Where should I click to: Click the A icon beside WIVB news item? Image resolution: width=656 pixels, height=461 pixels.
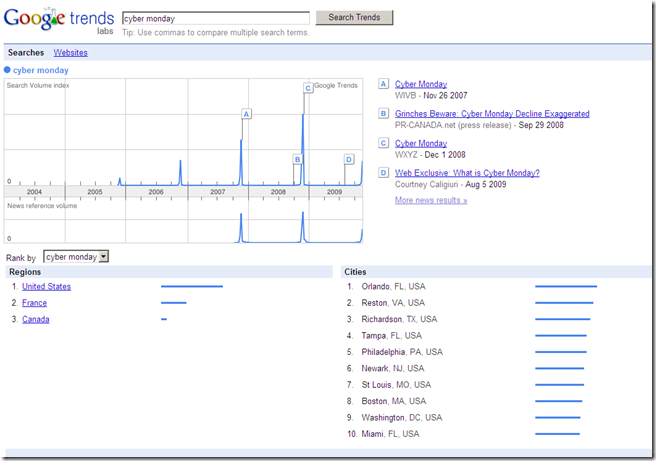tap(383, 84)
